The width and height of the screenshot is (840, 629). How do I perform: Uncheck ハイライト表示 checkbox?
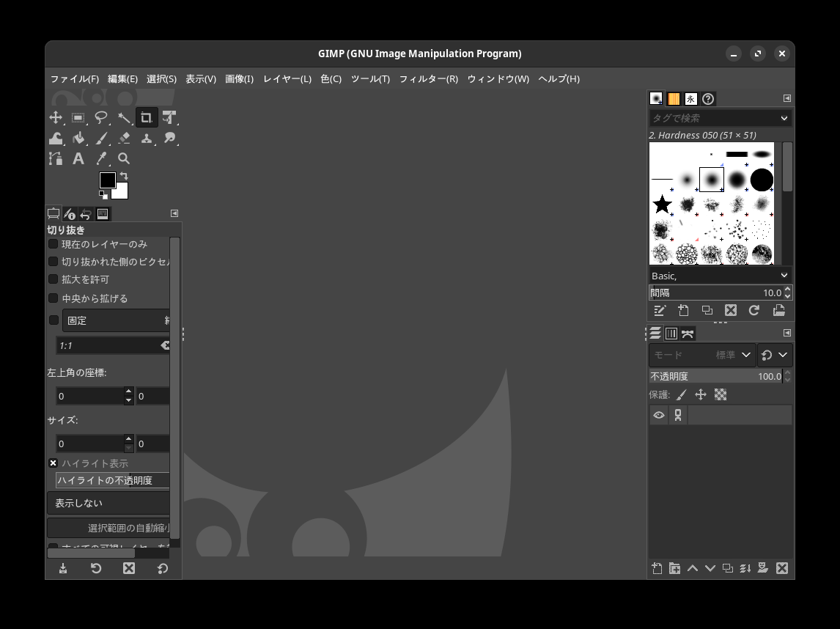click(53, 463)
